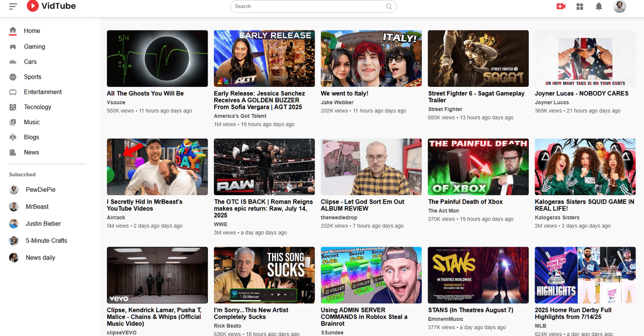This screenshot has width=644, height=336.
Task: Open Joyner Lucas NOBODY CARES thumbnail
Action: click(x=585, y=58)
